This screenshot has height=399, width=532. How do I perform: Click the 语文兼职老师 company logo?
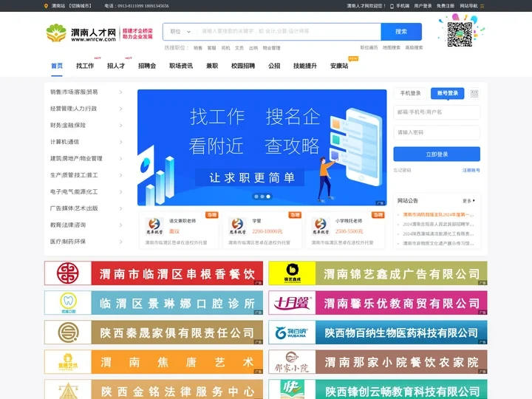click(x=154, y=226)
